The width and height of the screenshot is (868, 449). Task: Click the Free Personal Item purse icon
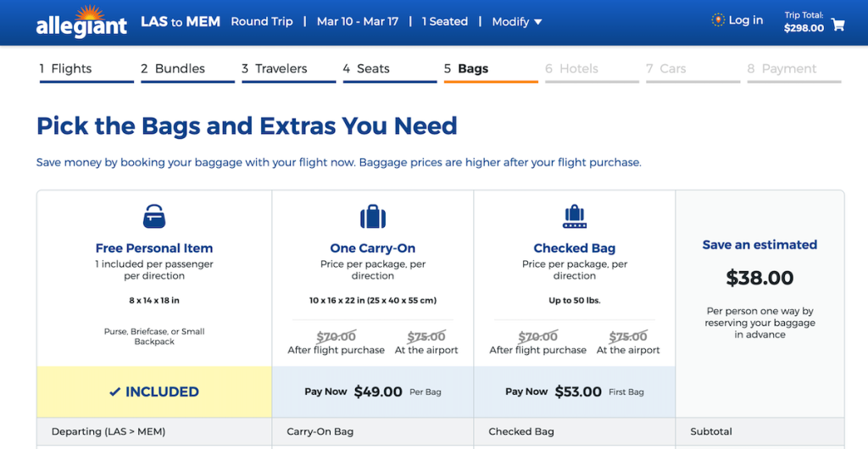[154, 216]
